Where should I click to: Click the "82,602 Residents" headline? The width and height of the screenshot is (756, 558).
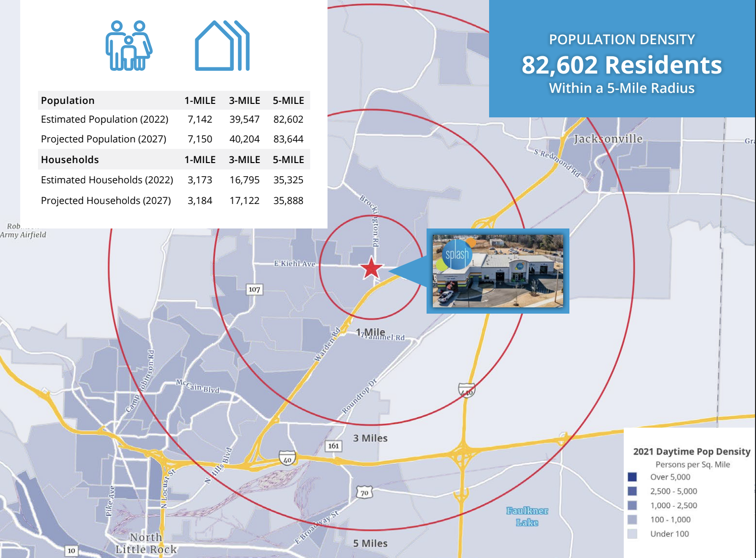(x=622, y=65)
